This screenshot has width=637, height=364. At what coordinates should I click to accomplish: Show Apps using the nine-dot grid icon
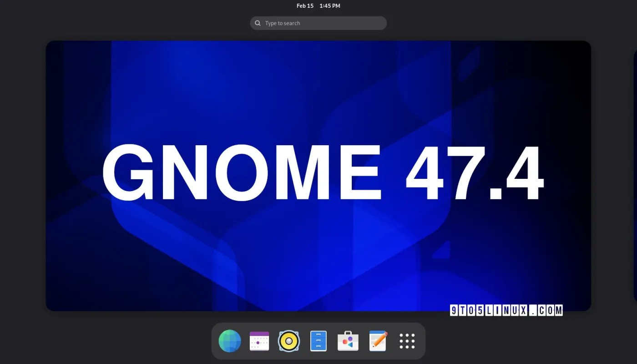[x=407, y=341]
